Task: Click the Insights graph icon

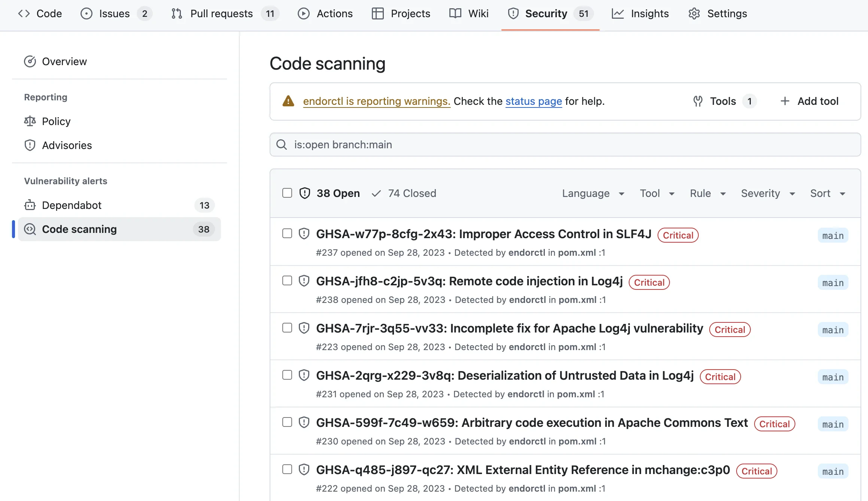Action: 617,13
